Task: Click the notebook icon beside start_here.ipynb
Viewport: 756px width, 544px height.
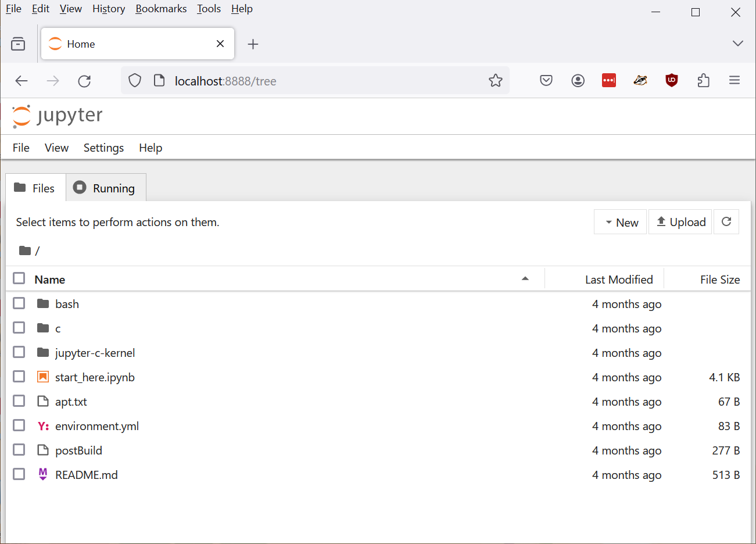Action: tap(43, 377)
